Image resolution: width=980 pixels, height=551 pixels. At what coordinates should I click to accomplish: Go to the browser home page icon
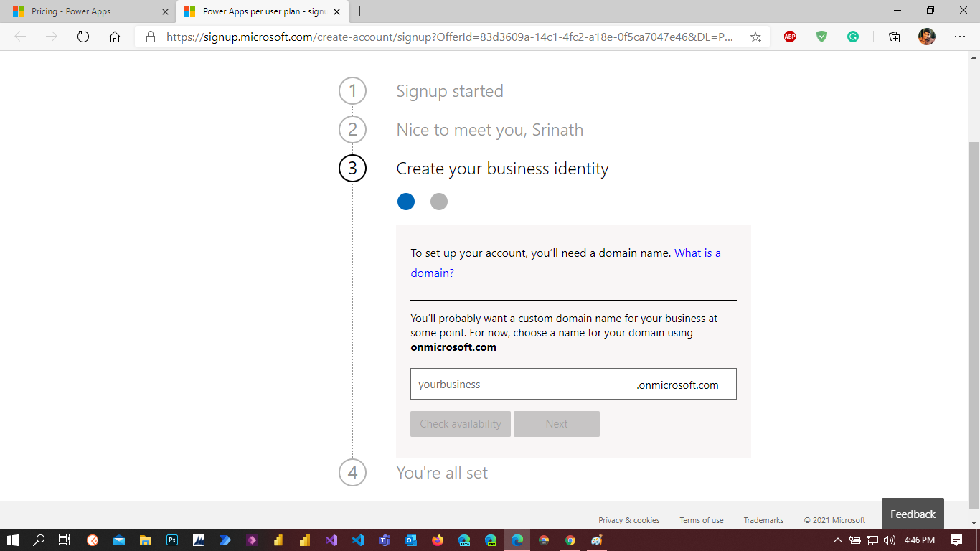click(x=115, y=37)
